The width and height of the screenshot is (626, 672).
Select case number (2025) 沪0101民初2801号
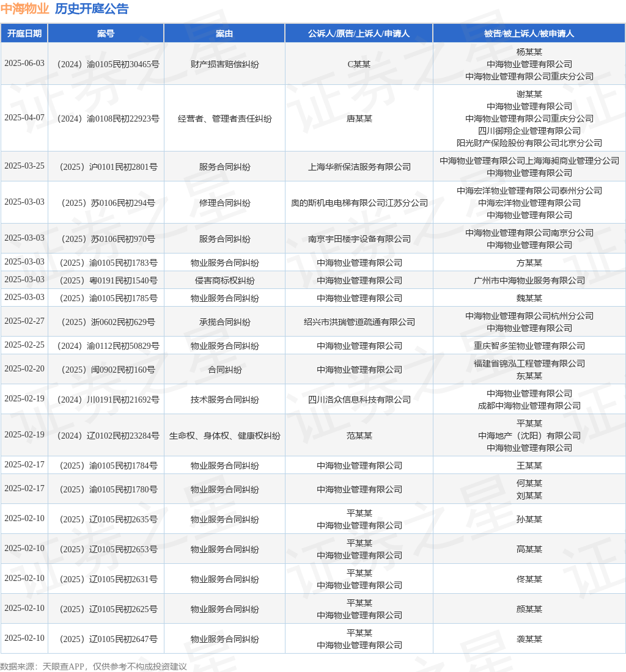pos(108,167)
